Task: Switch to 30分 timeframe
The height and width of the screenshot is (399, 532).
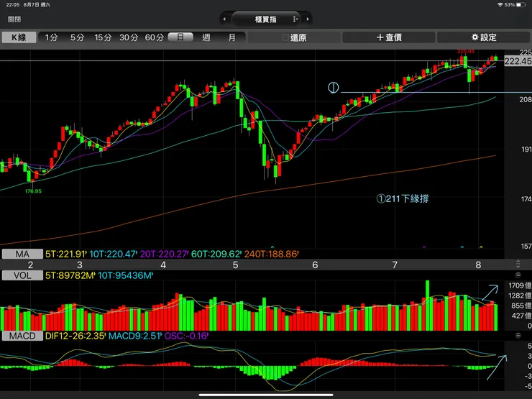Action: click(129, 37)
